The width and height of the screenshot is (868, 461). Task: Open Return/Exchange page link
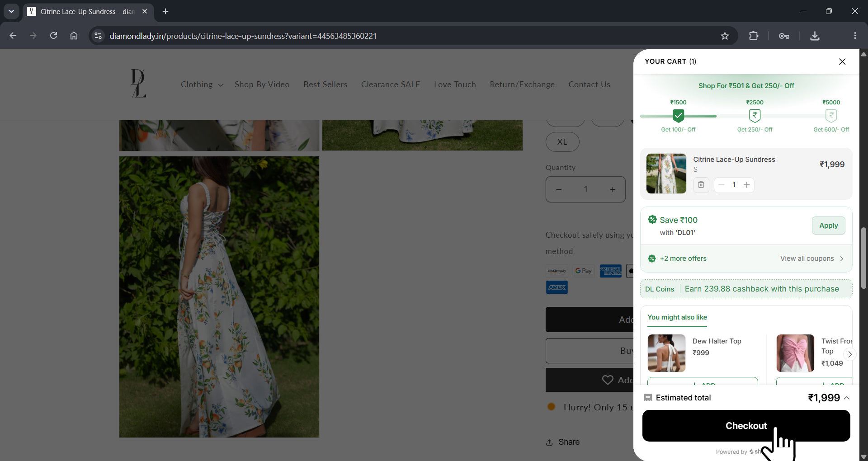click(x=522, y=85)
